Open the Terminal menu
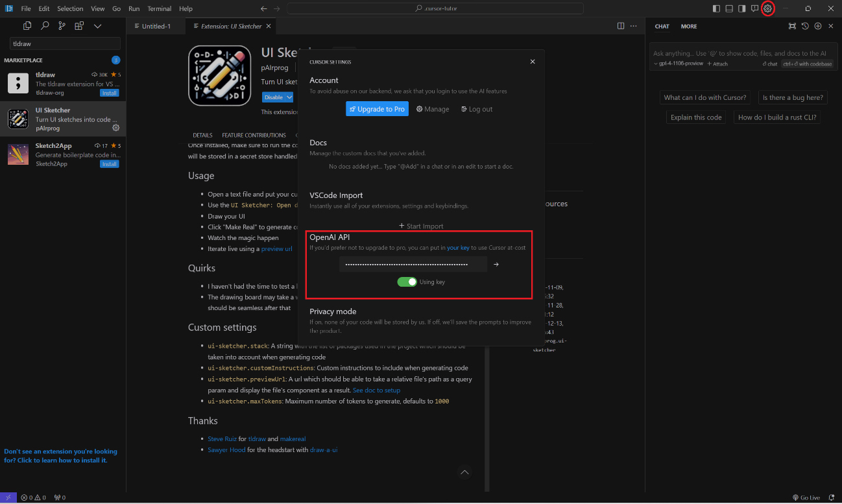Screen dimensions: 842x504 (x=160, y=8)
